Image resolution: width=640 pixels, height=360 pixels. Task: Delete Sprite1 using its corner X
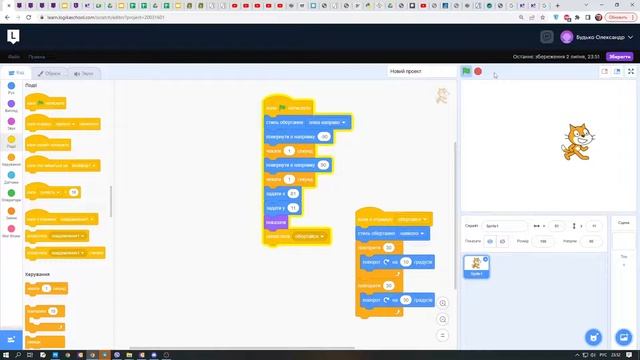485,259
